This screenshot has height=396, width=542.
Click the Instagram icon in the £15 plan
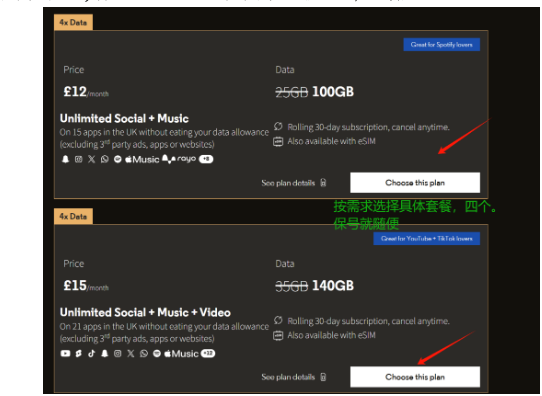[118, 353]
